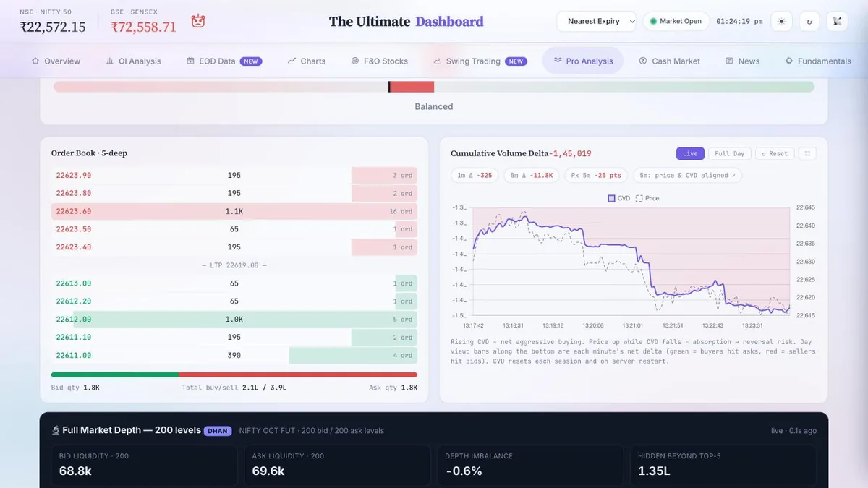Click the bid/ask quantity ratio bar
The width and height of the screenshot is (868, 488).
coord(234,374)
